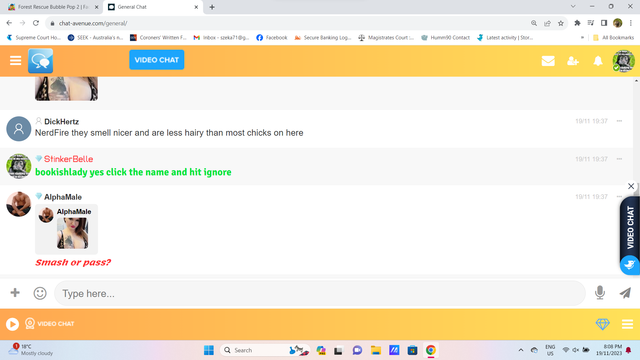Reload the chat page

point(36,23)
